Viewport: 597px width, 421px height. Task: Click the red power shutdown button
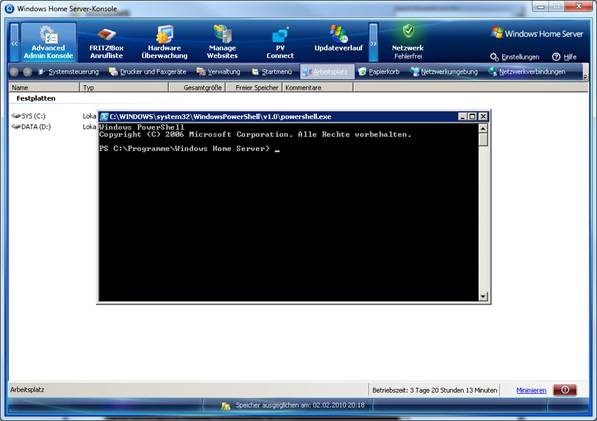565,390
